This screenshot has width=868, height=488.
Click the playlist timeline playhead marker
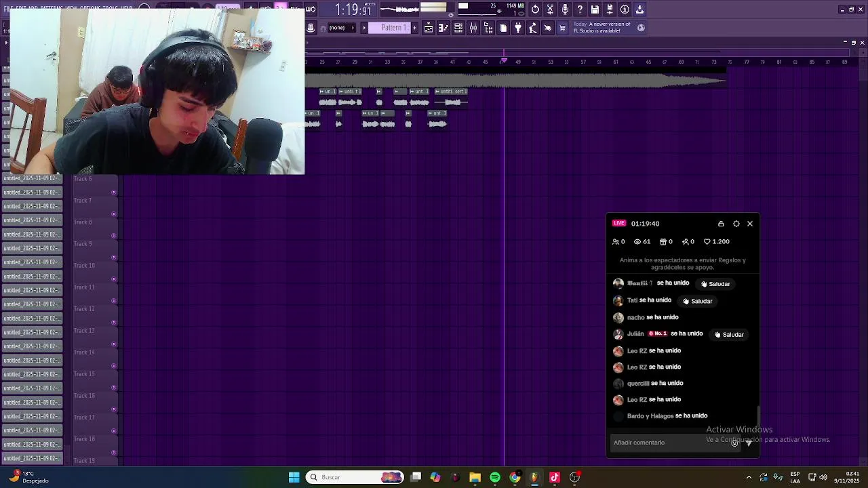tap(503, 61)
